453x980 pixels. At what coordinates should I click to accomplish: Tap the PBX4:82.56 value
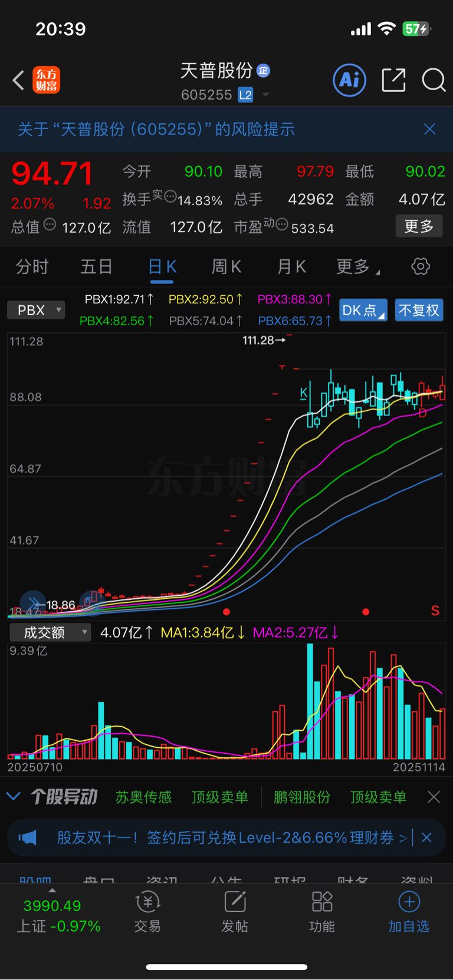pyautogui.click(x=117, y=321)
